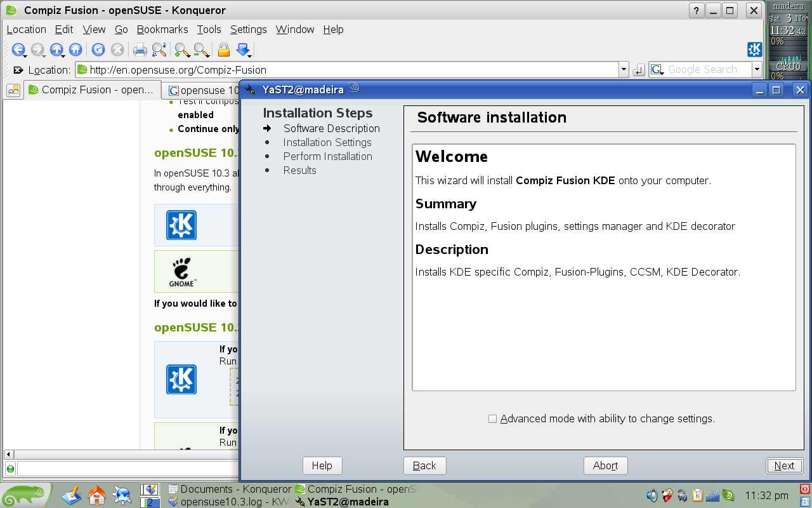Choose search engine via Google G icon
The width and height of the screenshot is (812, 508).
658,70
